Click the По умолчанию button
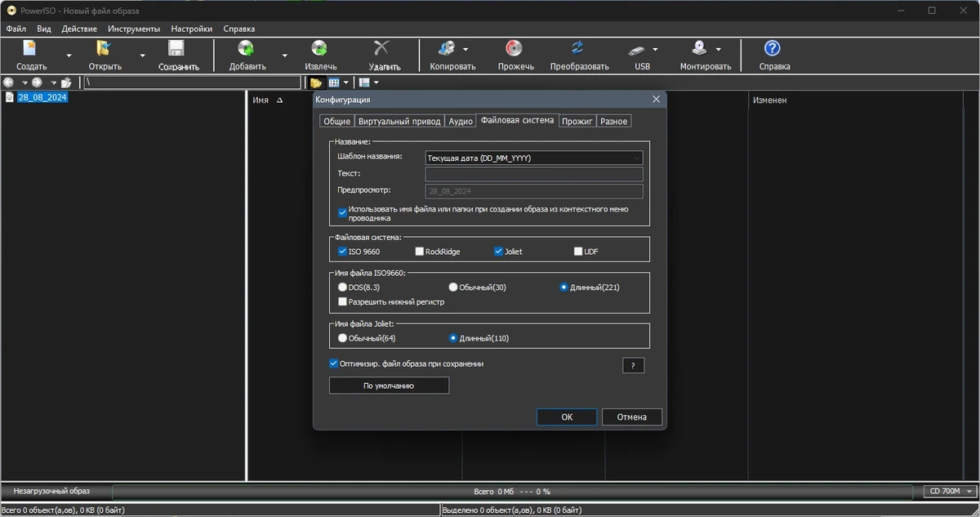 tap(389, 386)
